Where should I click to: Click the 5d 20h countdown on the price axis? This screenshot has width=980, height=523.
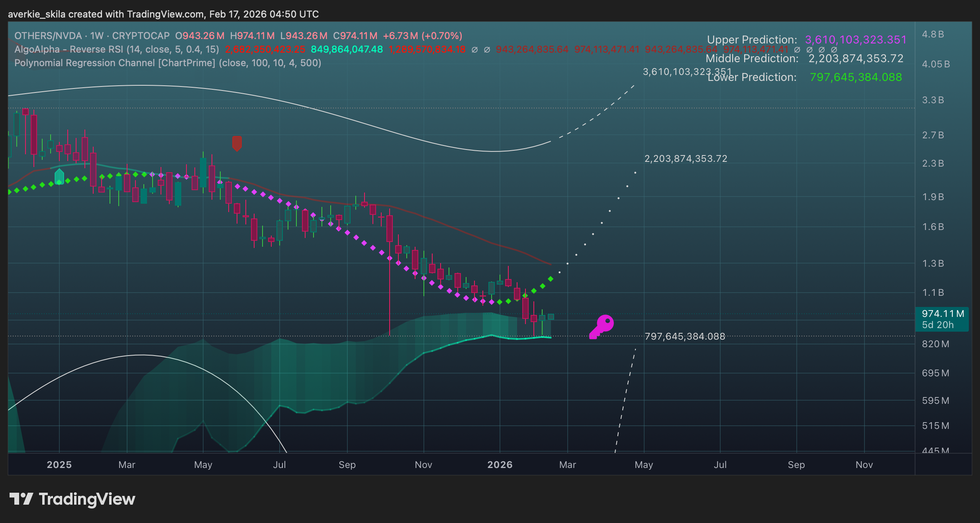click(938, 325)
